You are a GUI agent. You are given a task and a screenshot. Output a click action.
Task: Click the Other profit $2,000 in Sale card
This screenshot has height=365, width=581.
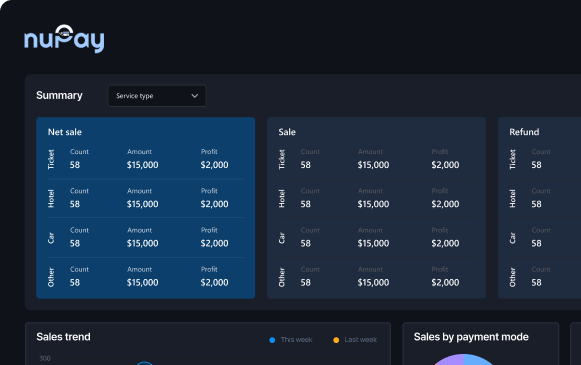click(445, 283)
